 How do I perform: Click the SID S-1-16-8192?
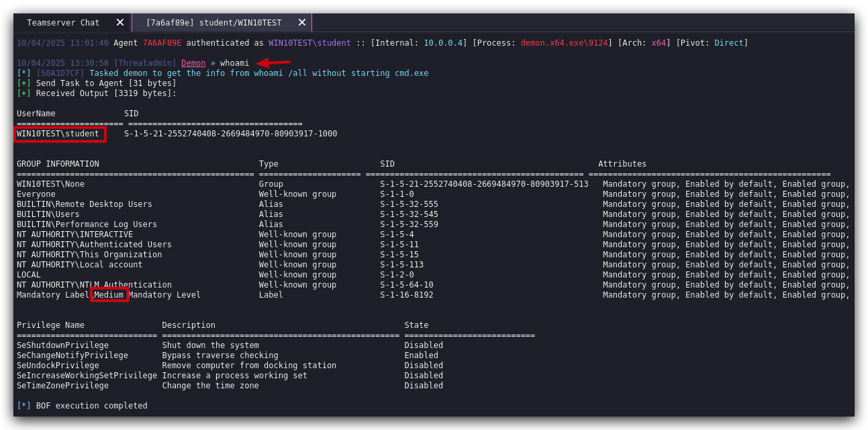407,295
